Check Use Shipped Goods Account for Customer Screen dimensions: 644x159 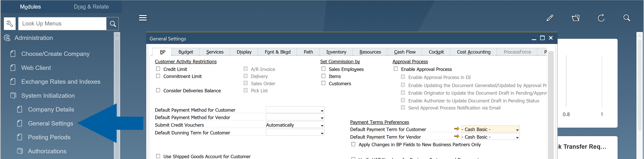pyautogui.click(x=158, y=156)
